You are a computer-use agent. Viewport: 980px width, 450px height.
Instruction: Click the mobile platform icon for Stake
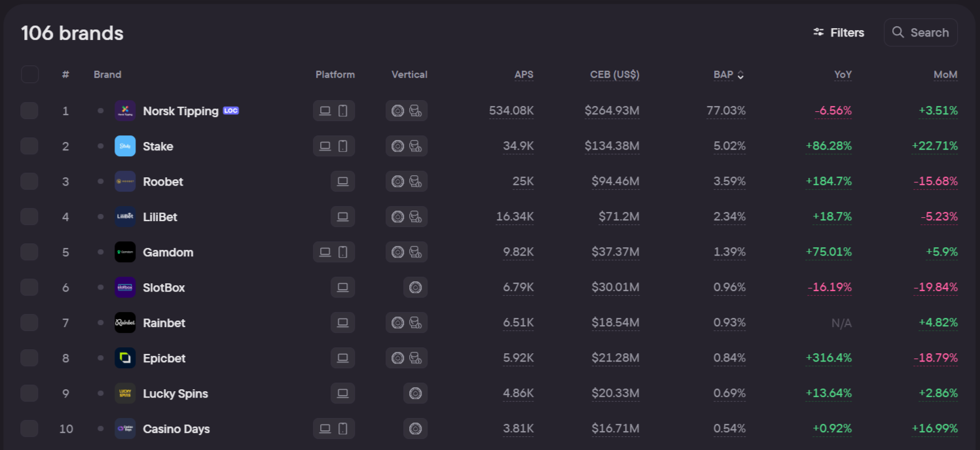pyautogui.click(x=343, y=146)
